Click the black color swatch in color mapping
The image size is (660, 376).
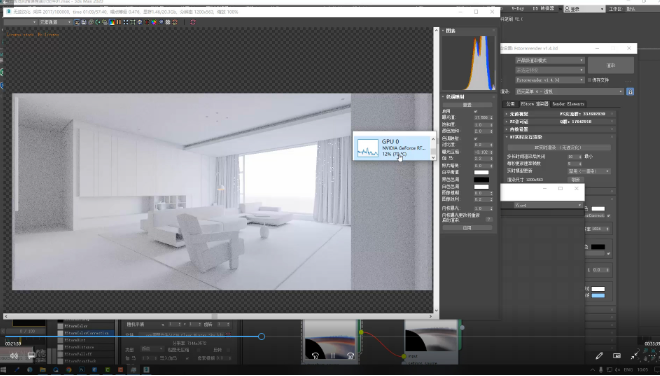coord(481,180)
